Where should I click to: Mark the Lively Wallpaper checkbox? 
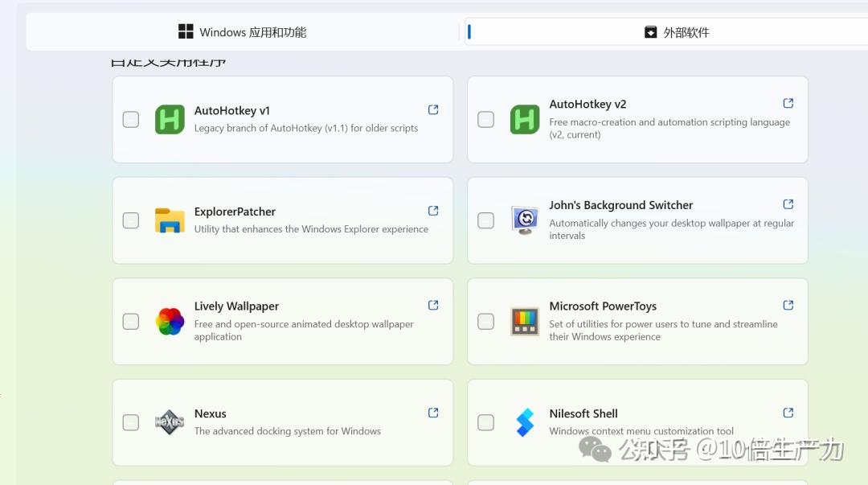click(131, 322)
